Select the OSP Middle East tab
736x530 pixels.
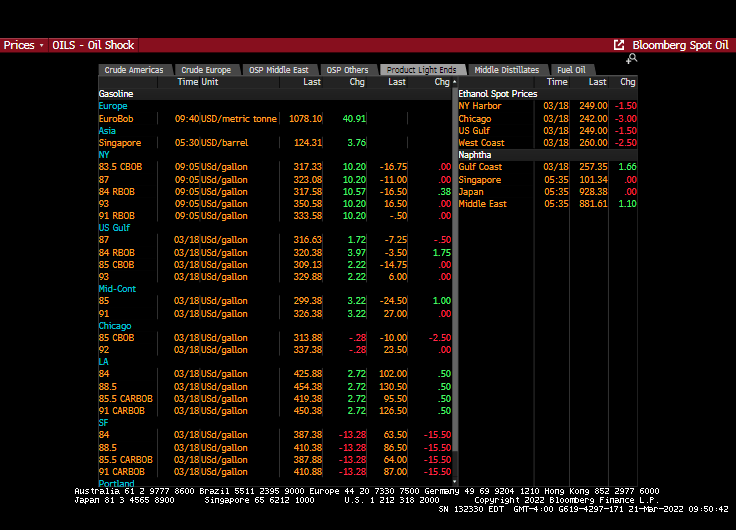tap(279, 70)
